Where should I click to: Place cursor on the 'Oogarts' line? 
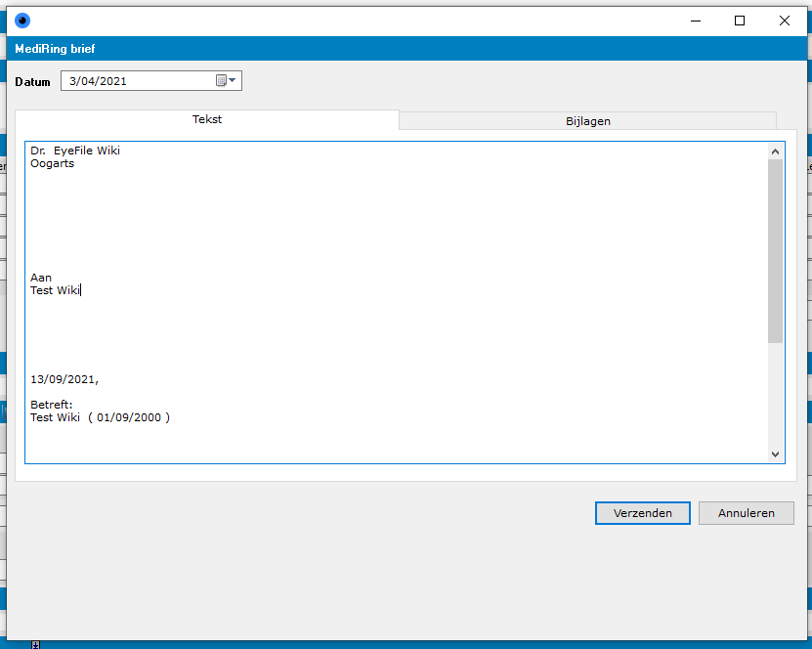tap(53, 163)
